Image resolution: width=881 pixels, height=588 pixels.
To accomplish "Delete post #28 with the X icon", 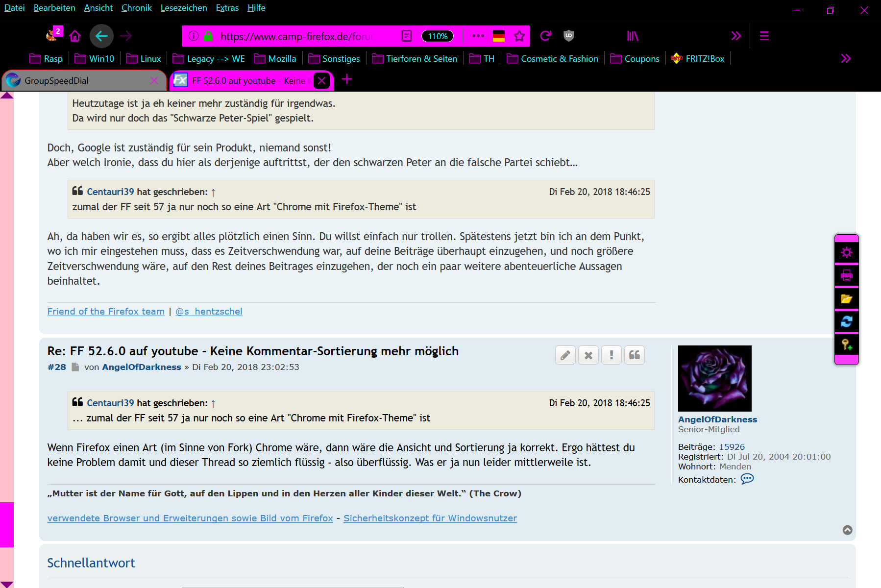I will (x=588, y=355).
